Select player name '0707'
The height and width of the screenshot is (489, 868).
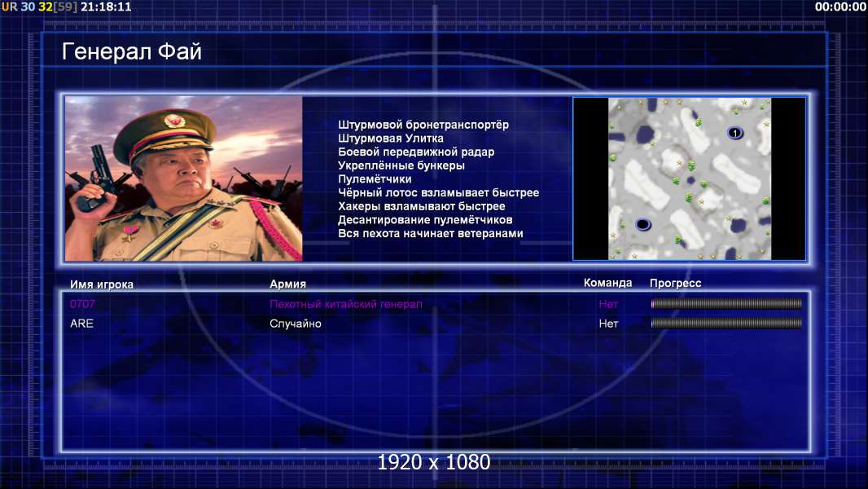[x=82, y=304]
